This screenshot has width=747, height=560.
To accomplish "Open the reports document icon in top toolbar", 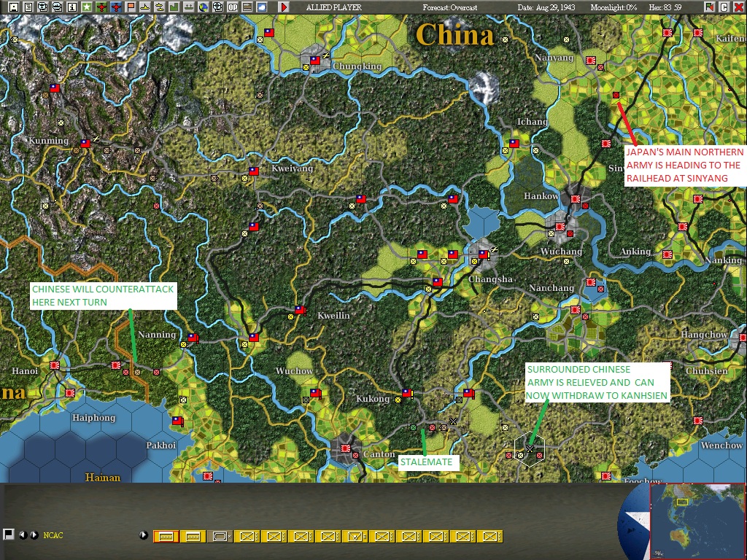I will click(x=28, y=7).
